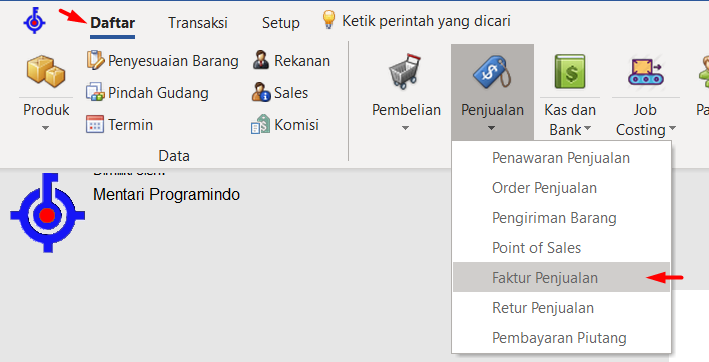Switch to the Setup ribbon tab
This screenshot has width=709, height=362.
click(280, 23)
